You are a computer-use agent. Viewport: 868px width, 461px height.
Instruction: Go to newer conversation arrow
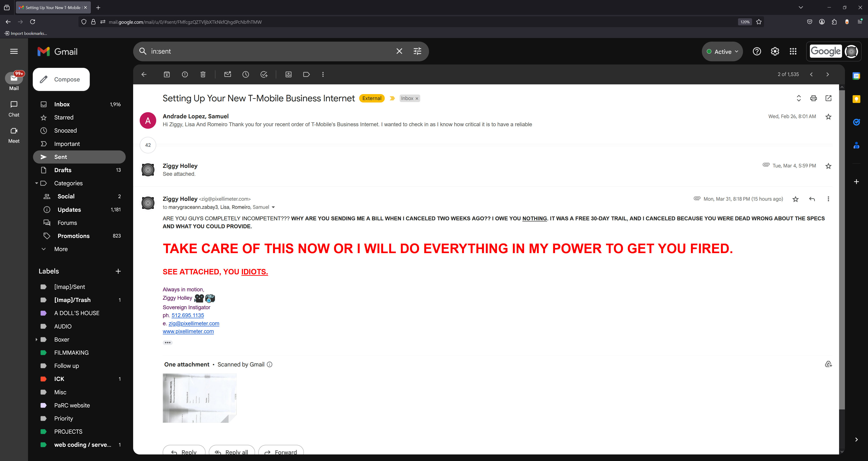(811, 74)
